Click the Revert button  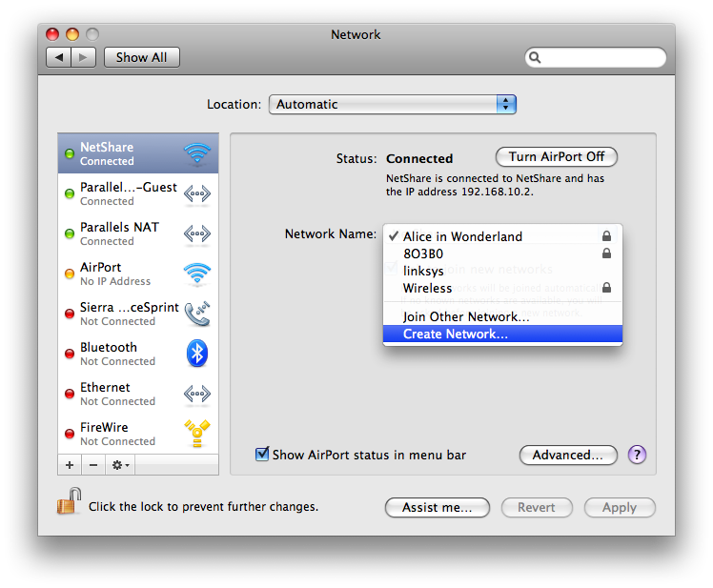(x=537, y=508)
